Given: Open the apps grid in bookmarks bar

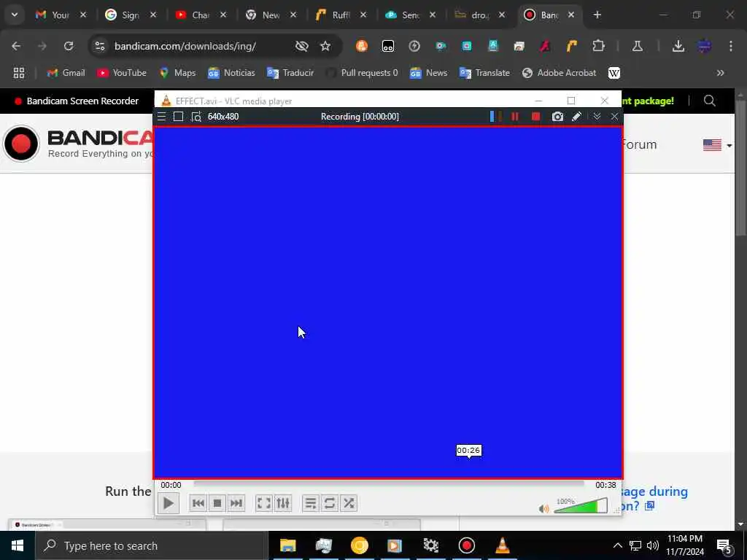Looking at the screenshot, I should pyautogui.click(x=19, y=73).
